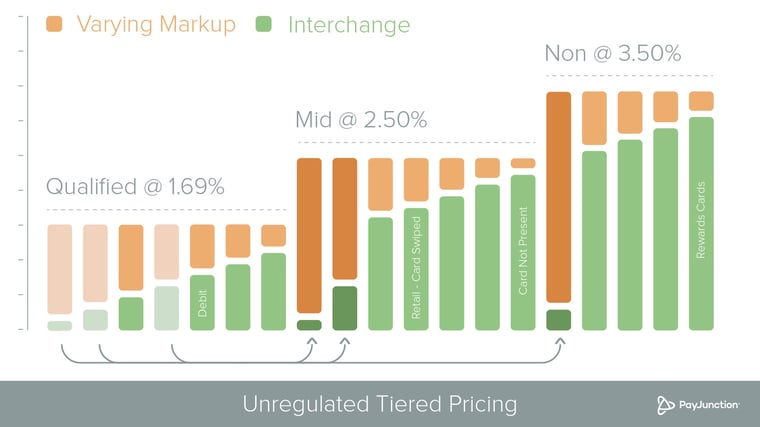Click the Mid @ 2.50% tier label
The height and width of the screenshot is (427, 760).
point(361,120)
